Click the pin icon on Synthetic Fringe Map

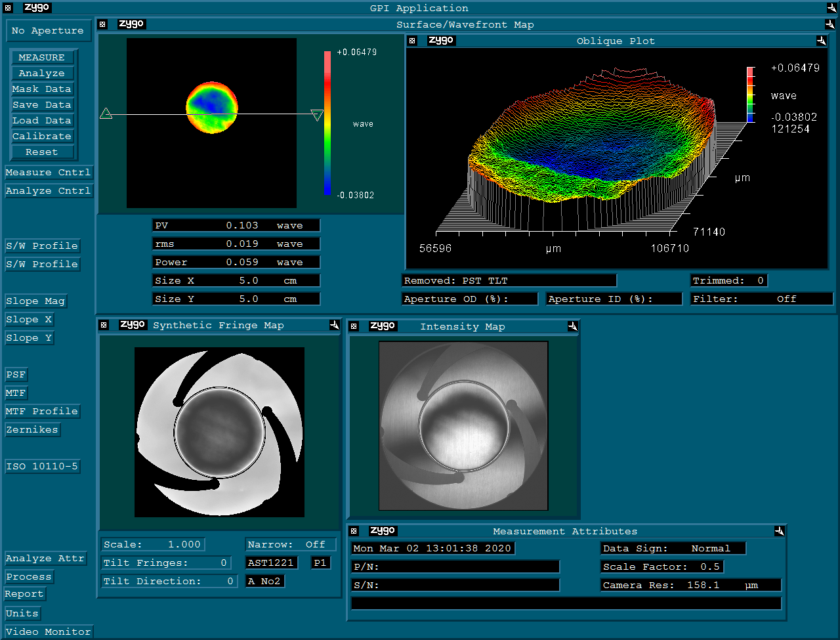(334, 326)
